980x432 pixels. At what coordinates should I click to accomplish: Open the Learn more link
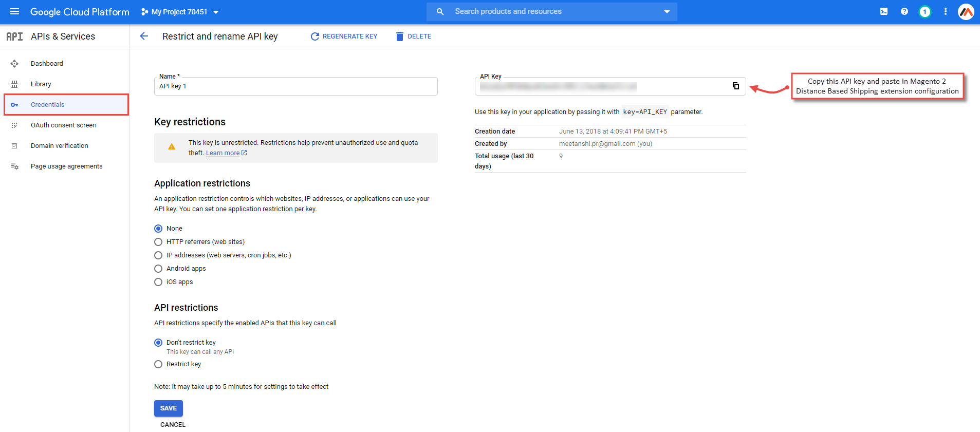[x=226, y=153]
